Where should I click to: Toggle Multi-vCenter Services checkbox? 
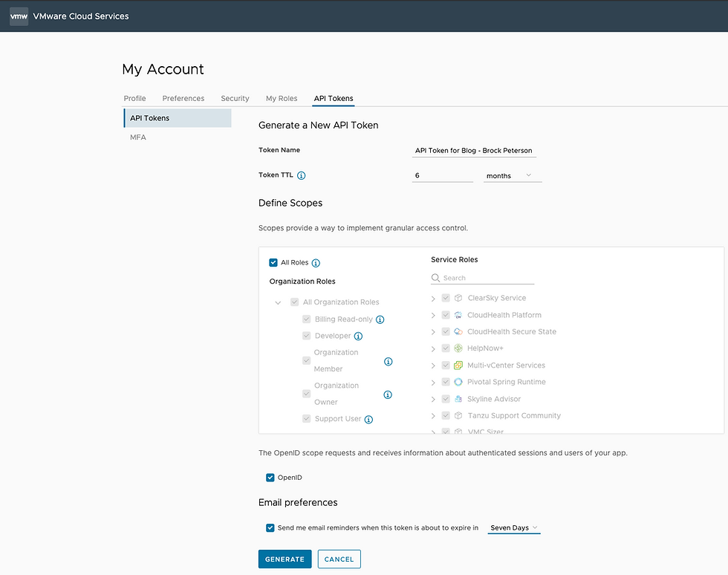tap(446, 365)
